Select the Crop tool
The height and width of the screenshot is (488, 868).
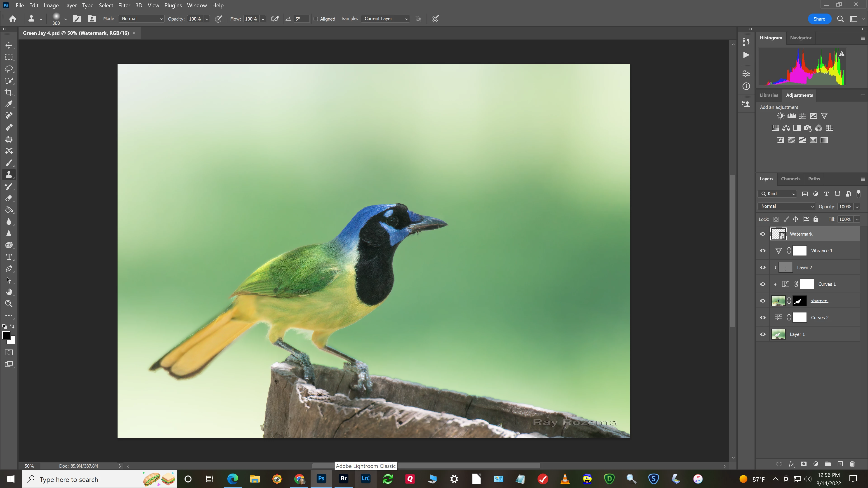click(x=9, y=92)
